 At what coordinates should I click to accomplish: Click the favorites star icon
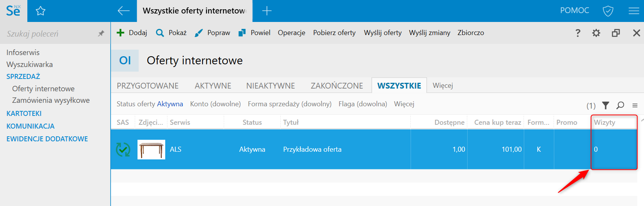click(x=40, y=11)
